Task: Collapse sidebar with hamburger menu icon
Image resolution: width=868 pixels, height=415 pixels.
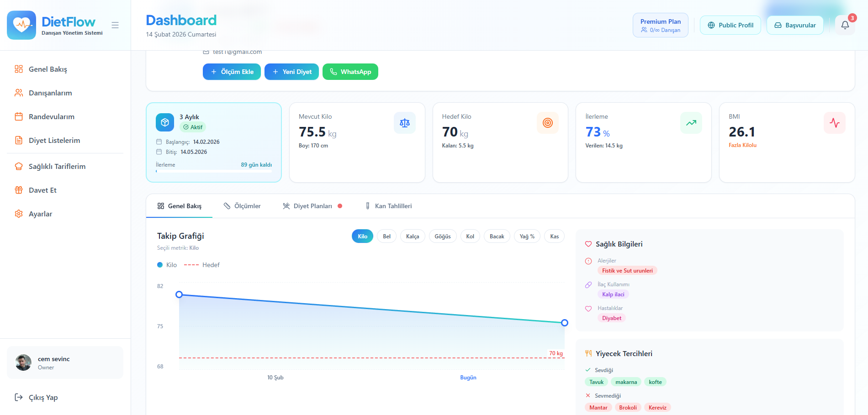Action: (115, 25)
